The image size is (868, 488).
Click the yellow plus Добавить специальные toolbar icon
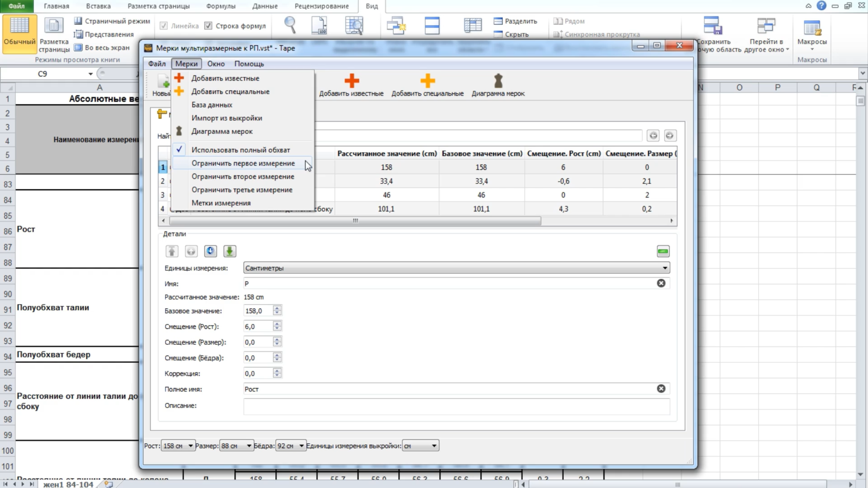point(427,80)
